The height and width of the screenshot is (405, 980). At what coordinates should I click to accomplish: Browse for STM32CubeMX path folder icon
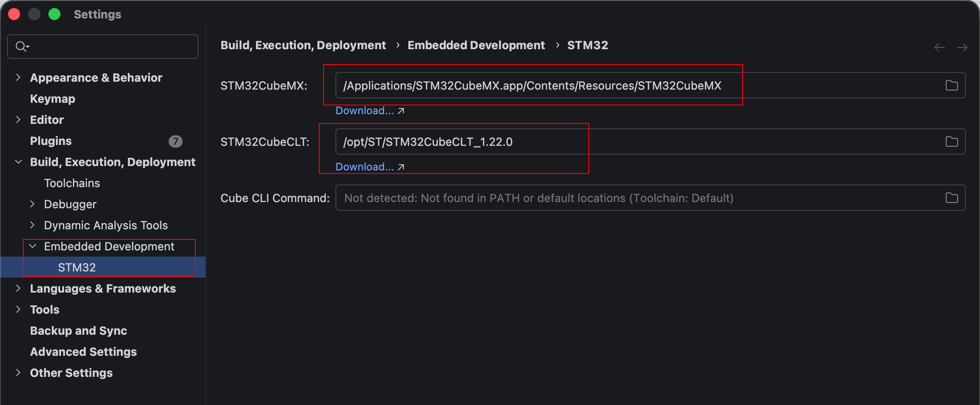[x=951, y=85]
